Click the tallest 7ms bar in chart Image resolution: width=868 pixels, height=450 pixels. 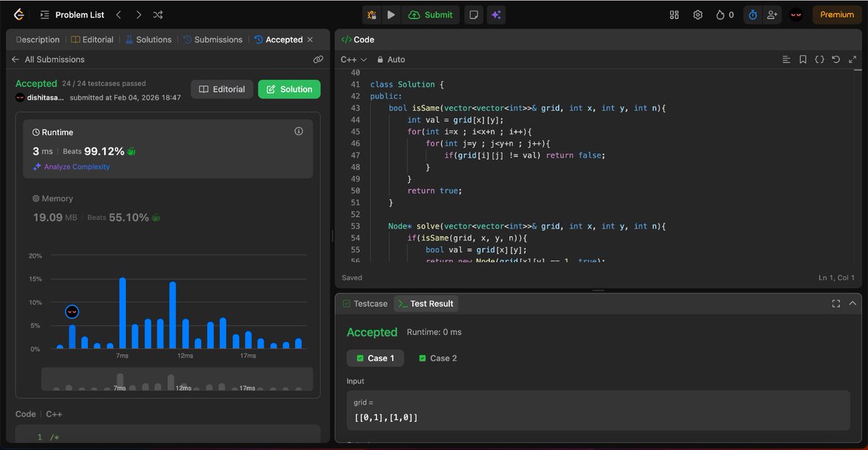(x=122, y=313)
